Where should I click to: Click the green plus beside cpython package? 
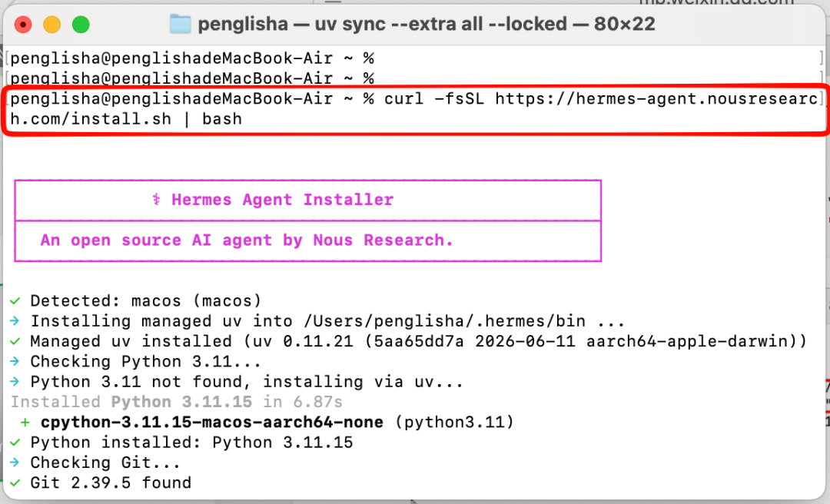point(25,423)
